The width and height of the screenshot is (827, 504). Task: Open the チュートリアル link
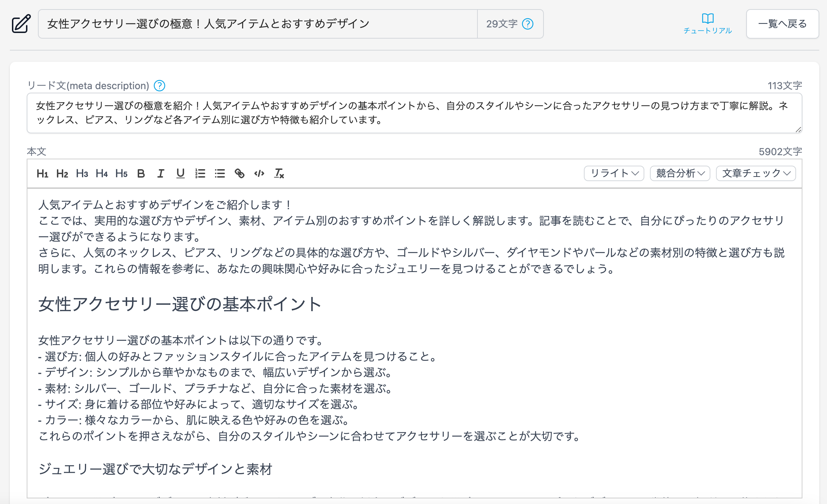point(708,24)
